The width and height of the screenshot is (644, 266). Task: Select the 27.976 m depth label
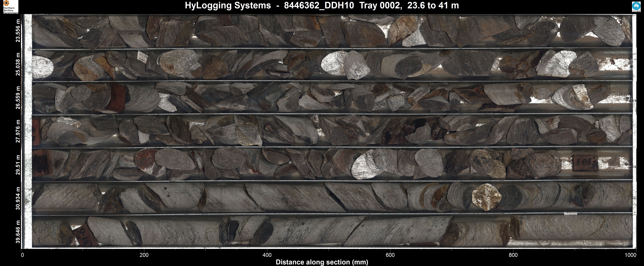pyautogui.click(x=18, y=131)
